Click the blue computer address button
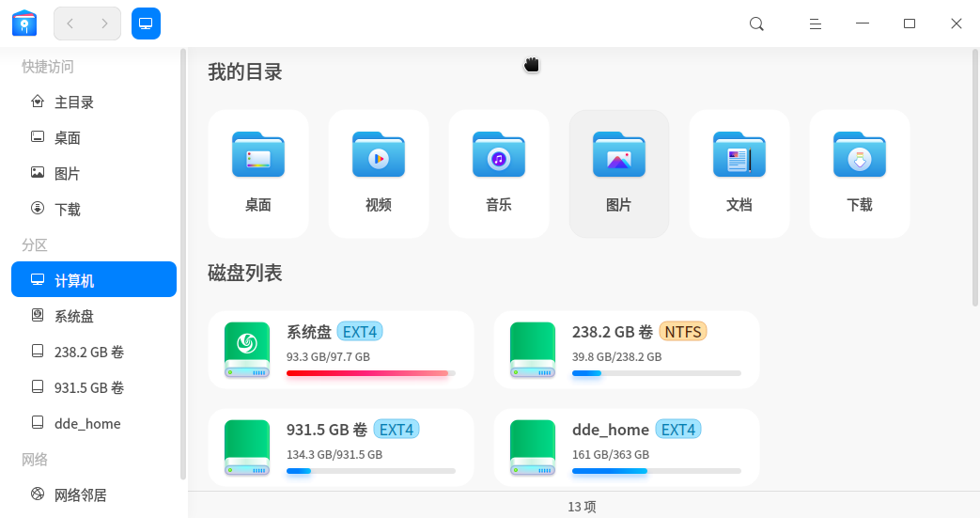The height and width of the screenshot is (518, 980). [x=146, y=24]
